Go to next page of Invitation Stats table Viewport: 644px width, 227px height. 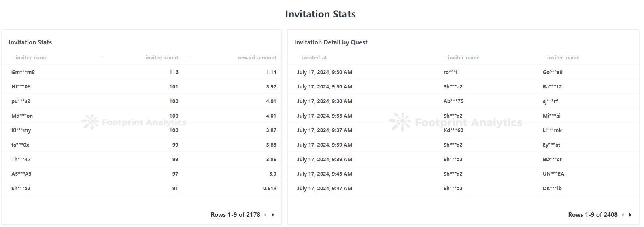[x=273, y=215]
